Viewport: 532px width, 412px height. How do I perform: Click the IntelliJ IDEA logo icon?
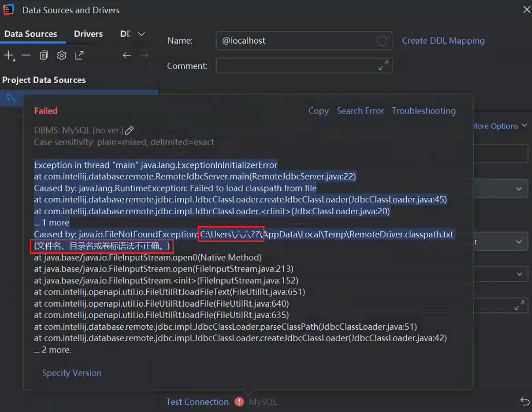click(x=9, y=10)
